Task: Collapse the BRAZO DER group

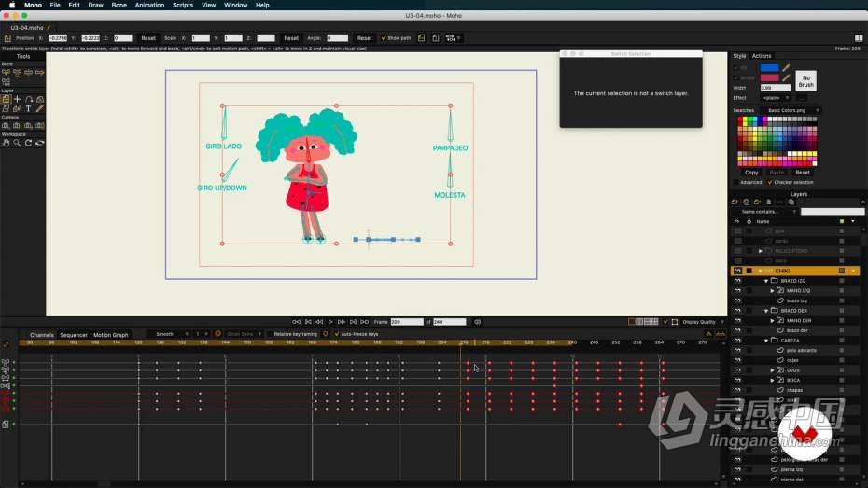Action: click(766, 311)
